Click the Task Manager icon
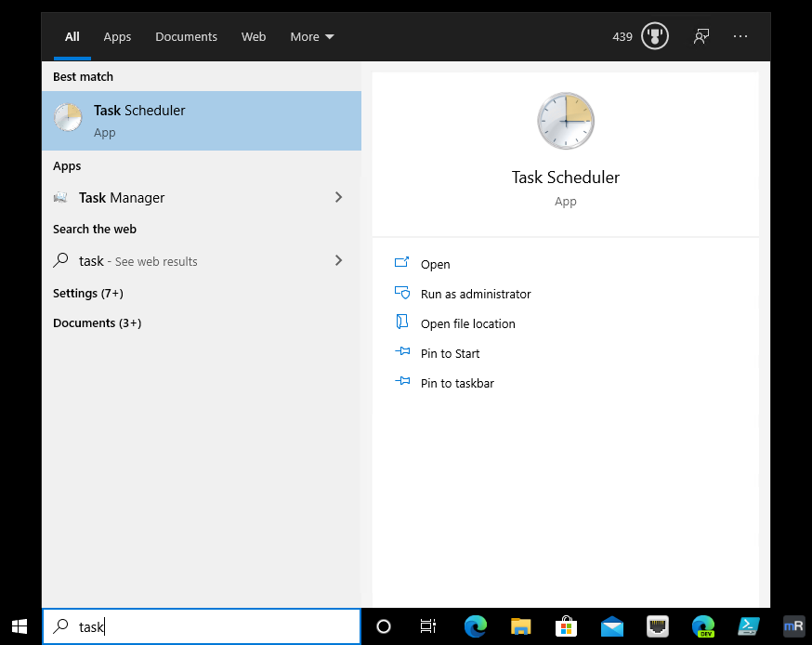The image size is (812, 645). coord(60,197)
